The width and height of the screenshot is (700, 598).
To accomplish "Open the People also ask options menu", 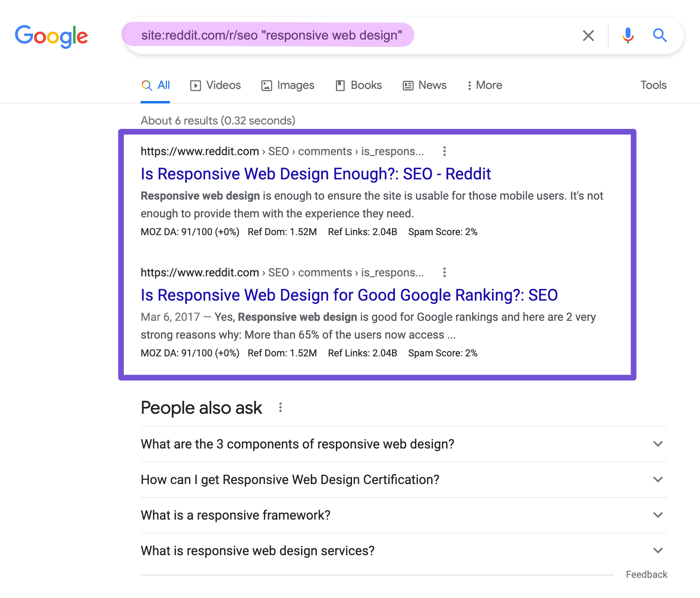I will (280, 407).
